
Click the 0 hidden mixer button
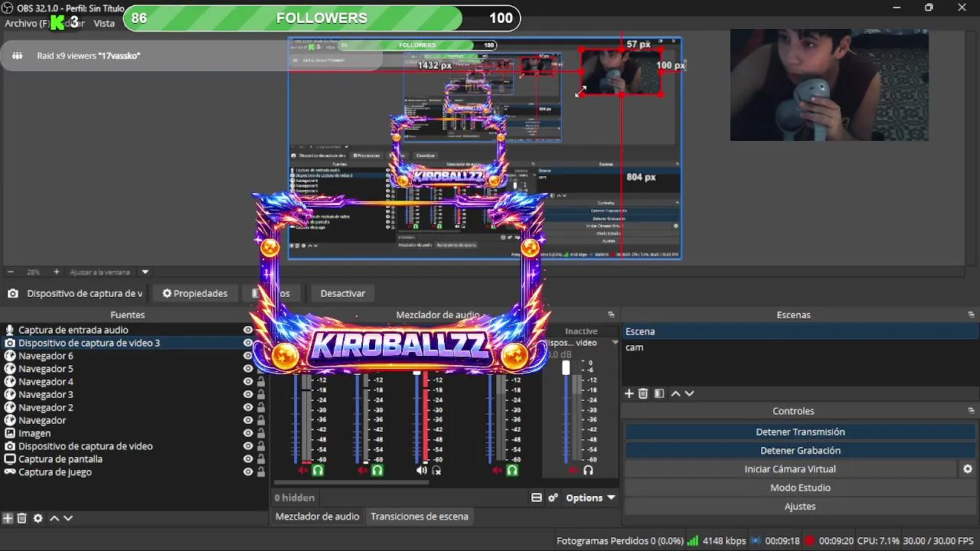(295, 497)
